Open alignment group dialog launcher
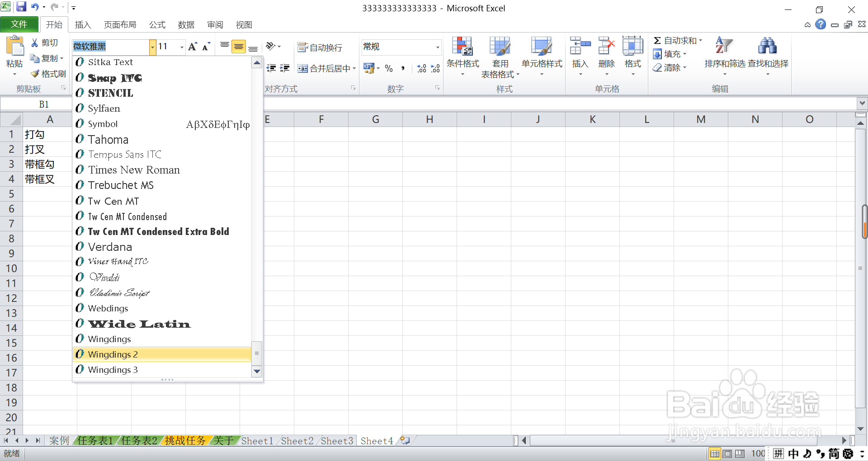 [353, 88]
